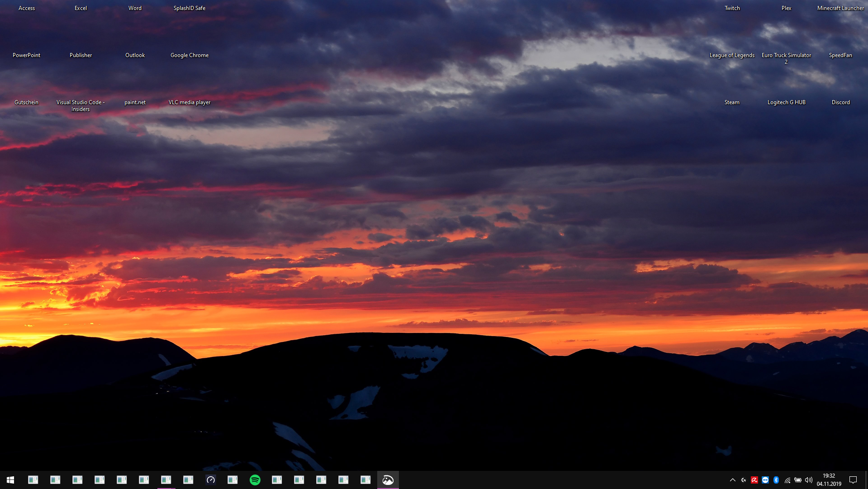This screenshot has height=489, width=868.
Task: Select the Outlook desktop shortcut
Action: 135,55
